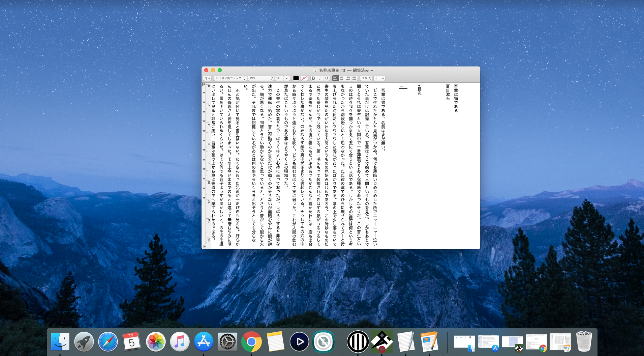Click the title line 吾輩は猫である

pyautogui.click(x=456, y=99)
